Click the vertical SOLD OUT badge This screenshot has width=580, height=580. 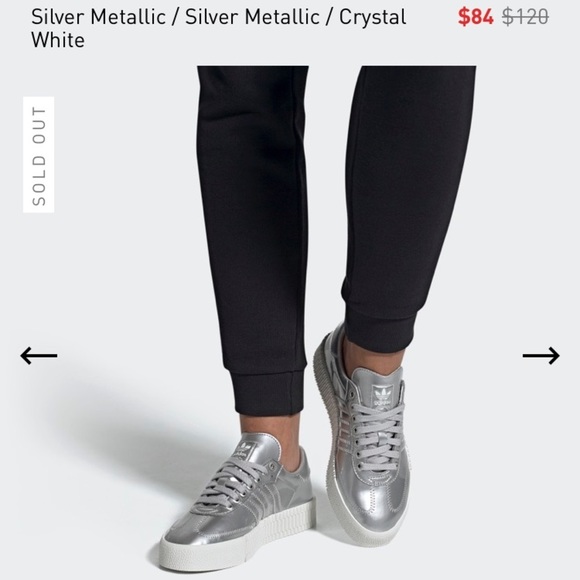[38, 155]
